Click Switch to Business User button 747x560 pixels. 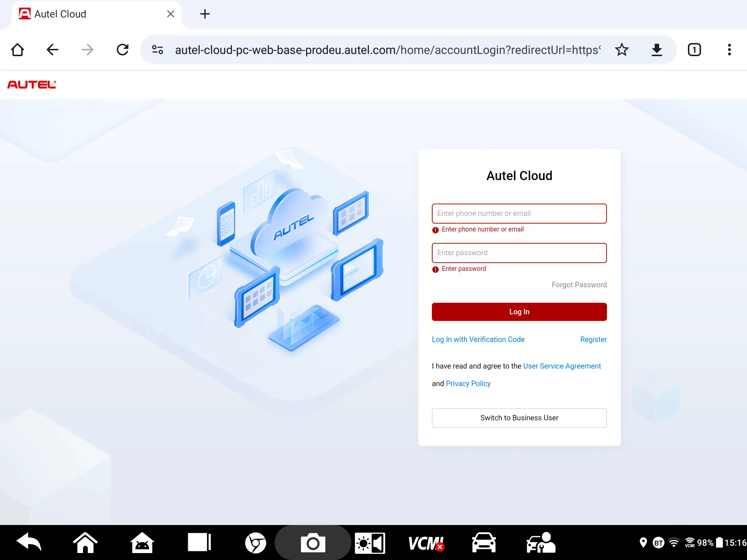519,418
